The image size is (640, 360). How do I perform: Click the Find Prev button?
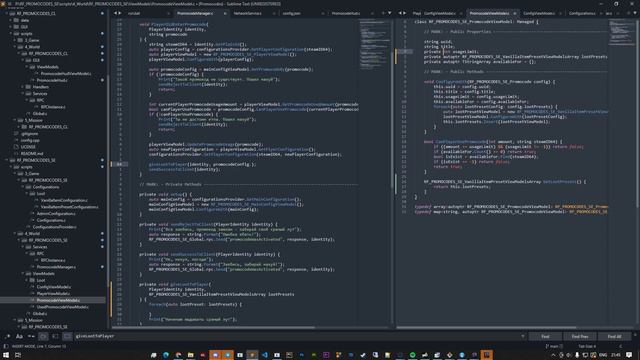[x=580, y=336]
